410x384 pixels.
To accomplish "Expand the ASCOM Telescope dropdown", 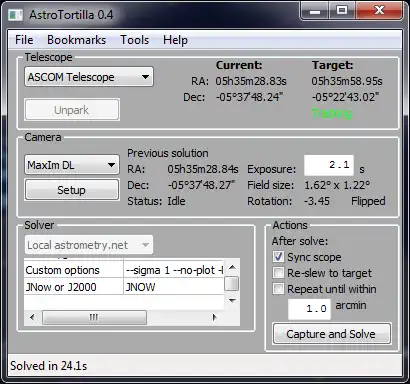I will coord(89,77).
